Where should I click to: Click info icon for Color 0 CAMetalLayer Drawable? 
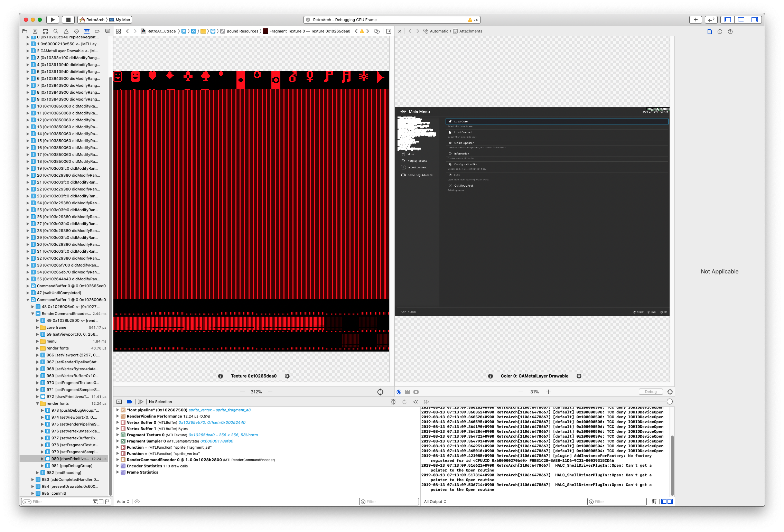490,376
